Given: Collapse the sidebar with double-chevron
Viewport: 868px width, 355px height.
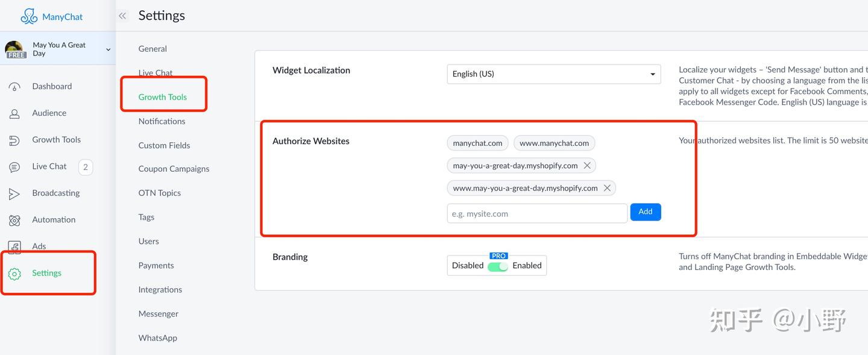Looking at the screenshot, I should [122, 16].
